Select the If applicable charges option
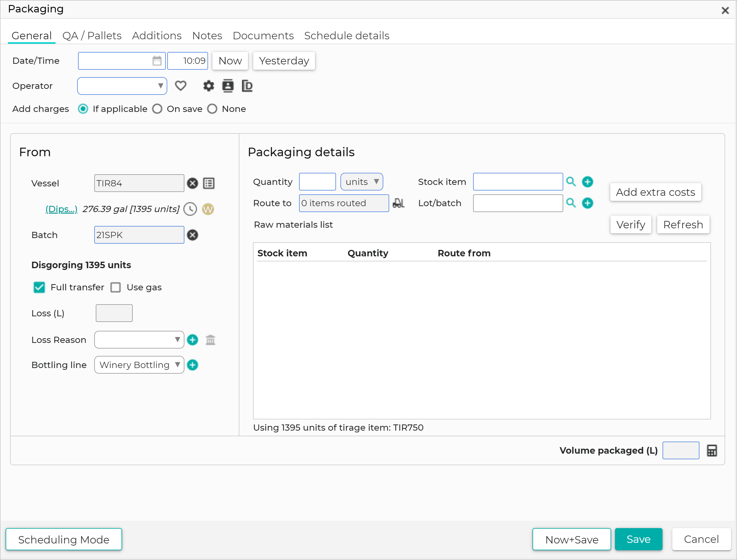This screenshot has height=560, width=737. point(83,109)
